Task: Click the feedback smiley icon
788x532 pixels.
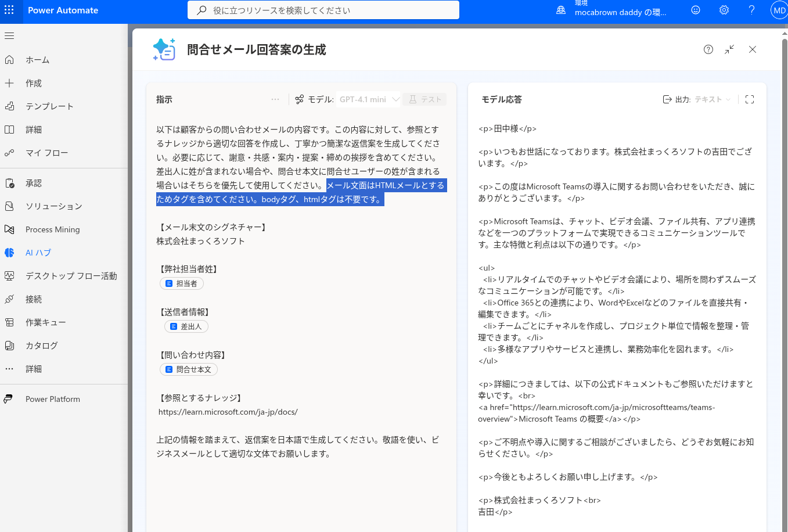Action: (696, 10)
